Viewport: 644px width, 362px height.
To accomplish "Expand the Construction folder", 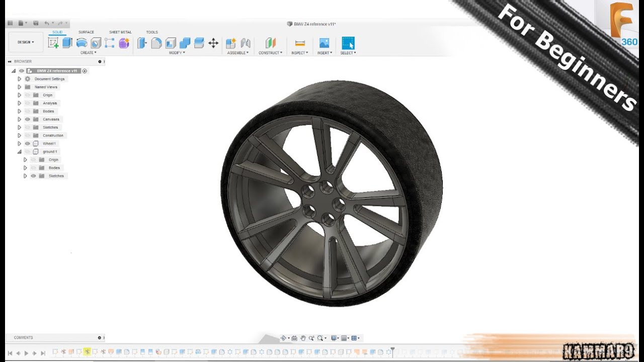I will point(20,135).
